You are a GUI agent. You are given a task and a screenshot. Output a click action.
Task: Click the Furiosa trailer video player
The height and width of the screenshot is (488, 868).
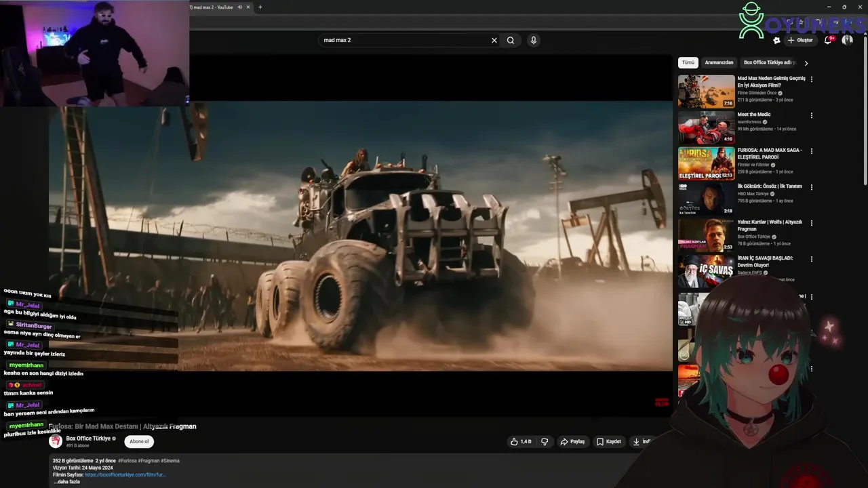click(360, 235)
